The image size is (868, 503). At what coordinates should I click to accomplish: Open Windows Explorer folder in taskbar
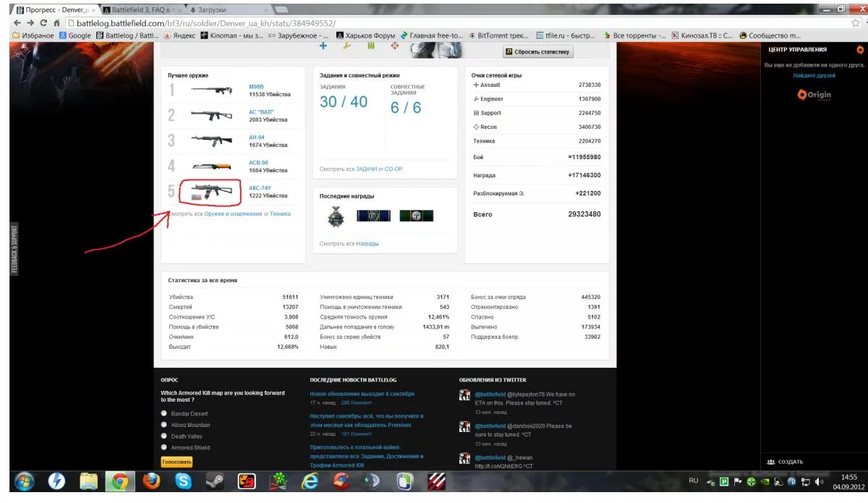(x=88, y=481)
